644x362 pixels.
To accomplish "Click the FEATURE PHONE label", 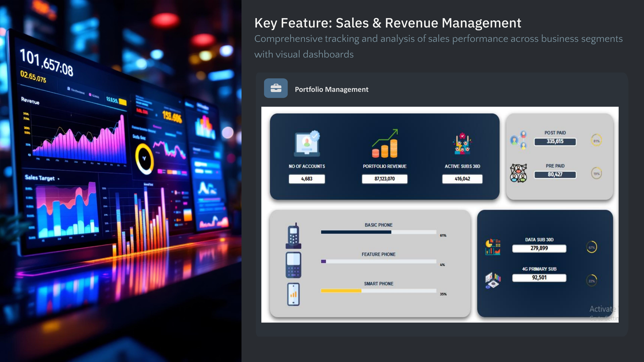I will click(378, 254).
